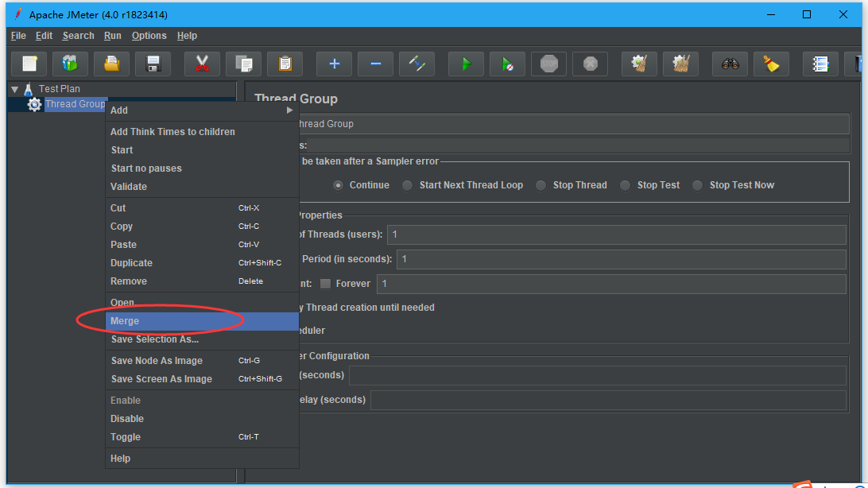Choose the Stop Test Now radio button
The width and height of the screenshot is (868, 488).
tap(697, 185)
